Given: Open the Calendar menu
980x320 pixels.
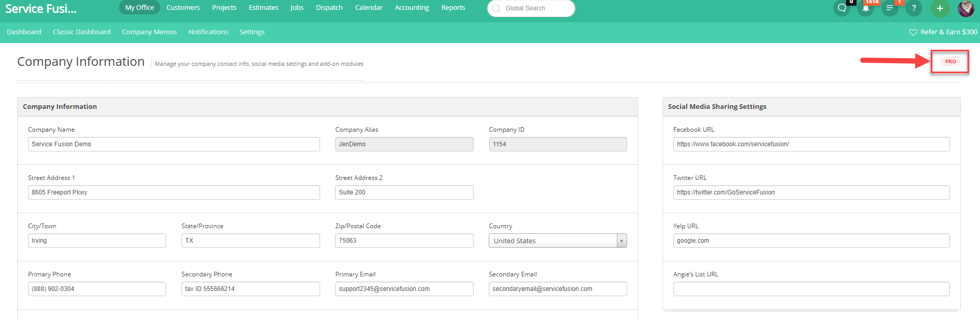Looking at the screenshot, I should [x=369, y=8].
